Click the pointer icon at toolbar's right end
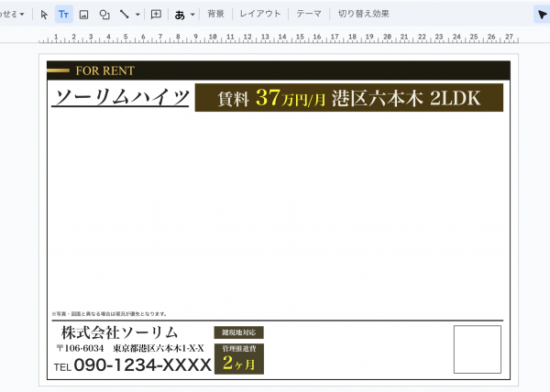This screenshot has width=550, height=392. pyautogui.click(x=541, y=15)
